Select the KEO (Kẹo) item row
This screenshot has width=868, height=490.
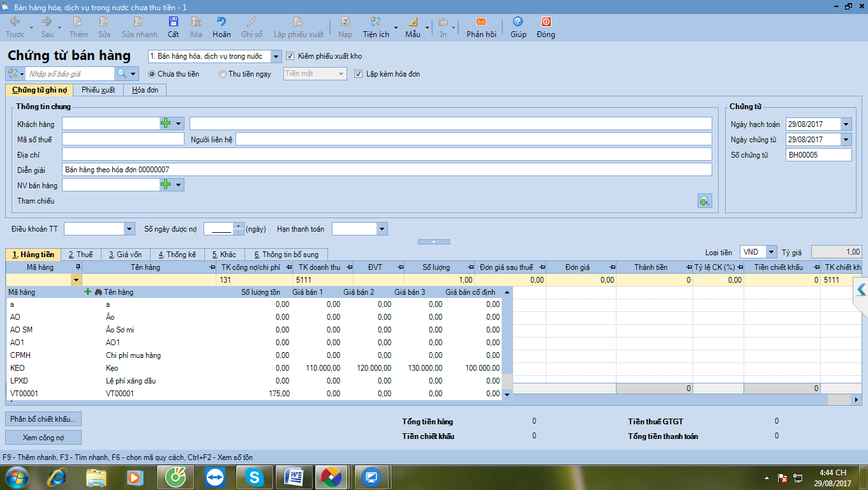click(x=255, y=368)
